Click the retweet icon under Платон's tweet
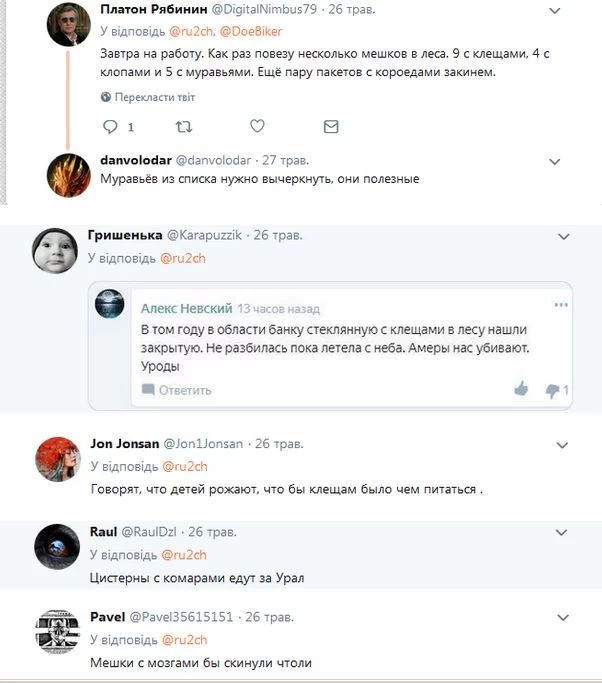 [183, 127]
